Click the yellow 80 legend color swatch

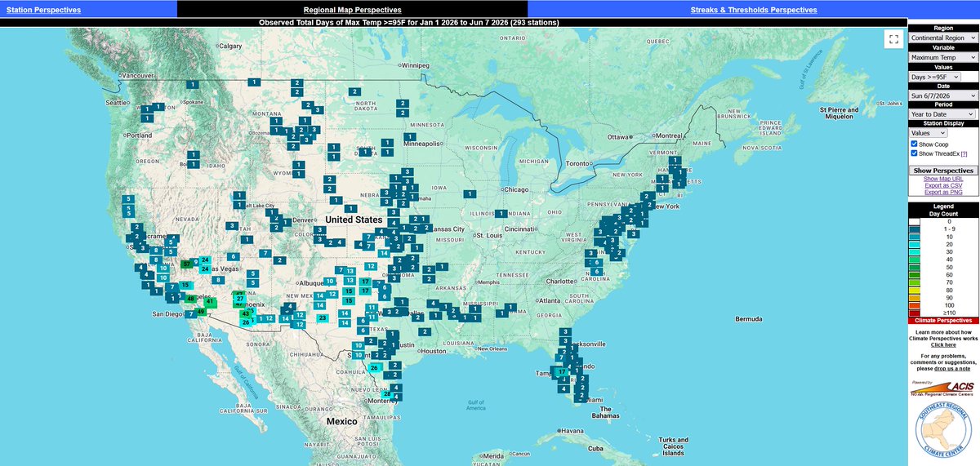pyautogui.click(x=915, y=290)
